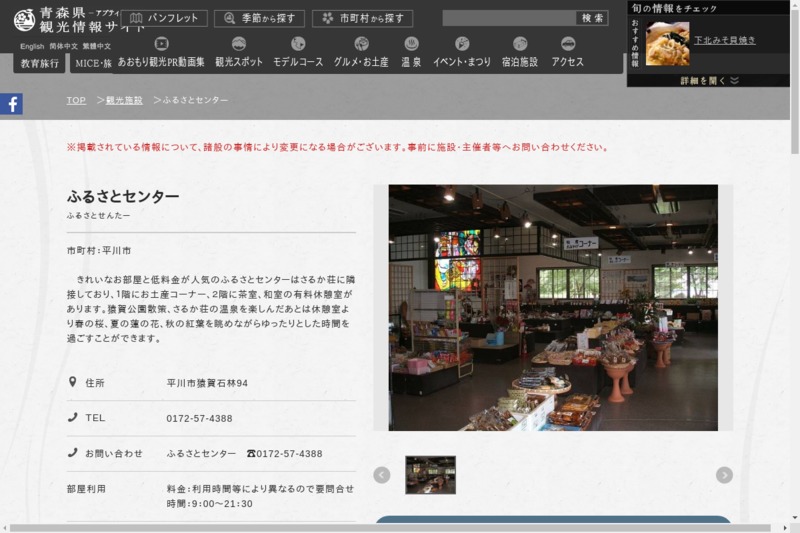Open the グルメ・お土産 navigation icon
The height and width of the screenshot is (533, 800).
(x=361, y=44)
